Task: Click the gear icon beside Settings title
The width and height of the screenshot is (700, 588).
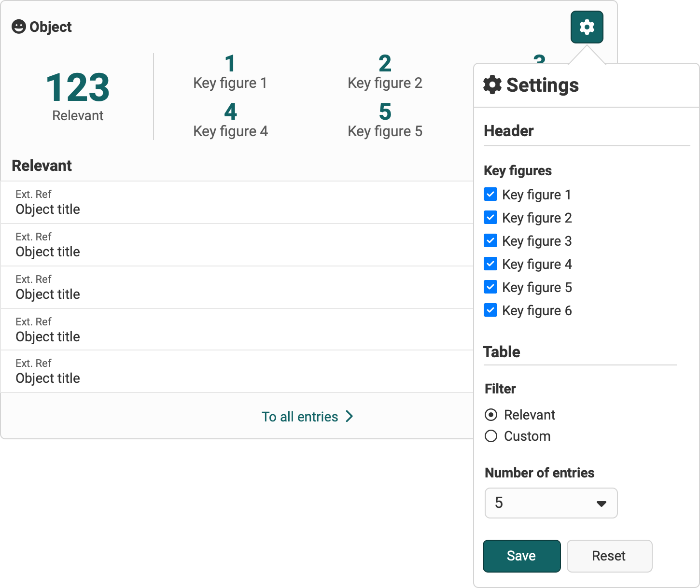Action: click(x=491, y=85)
